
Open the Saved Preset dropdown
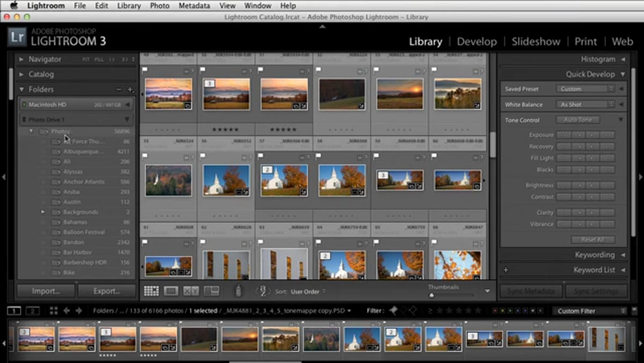[x=585, y=89]
